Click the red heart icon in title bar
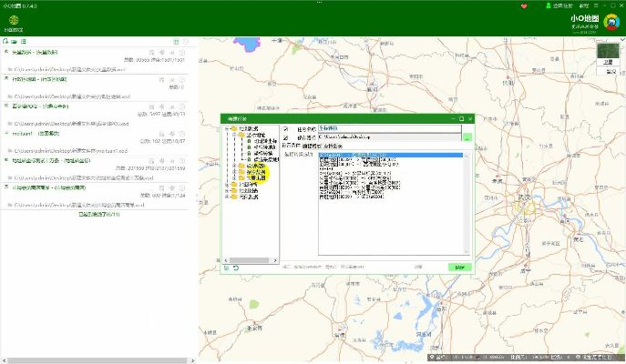 click(x=525, y=5)
